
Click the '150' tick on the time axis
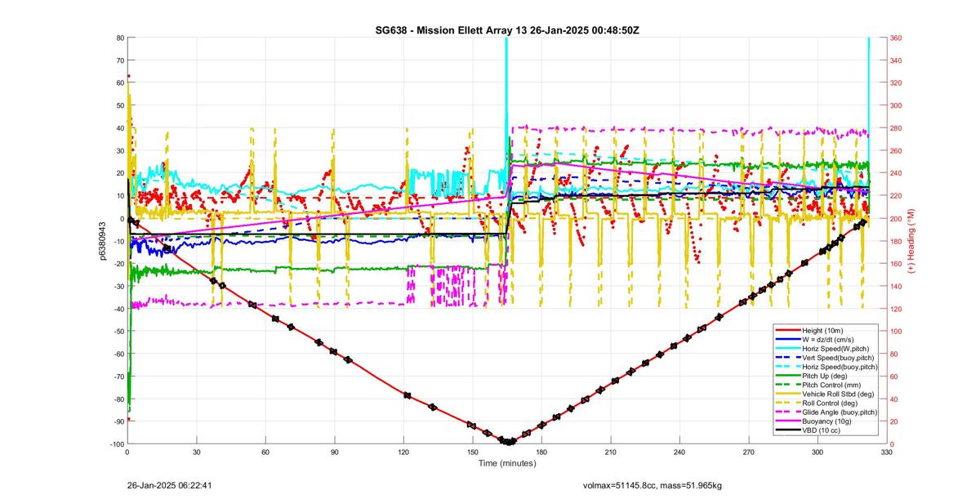point(472,451)
